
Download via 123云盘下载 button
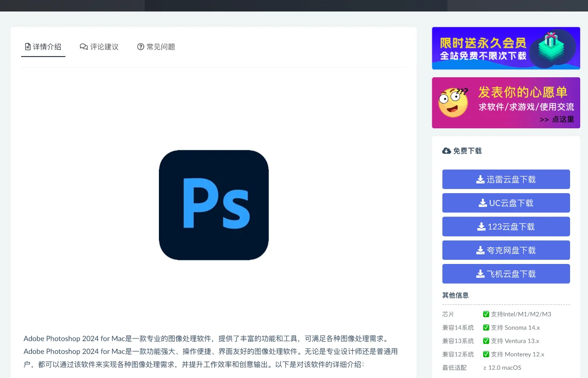coord(506,227)
